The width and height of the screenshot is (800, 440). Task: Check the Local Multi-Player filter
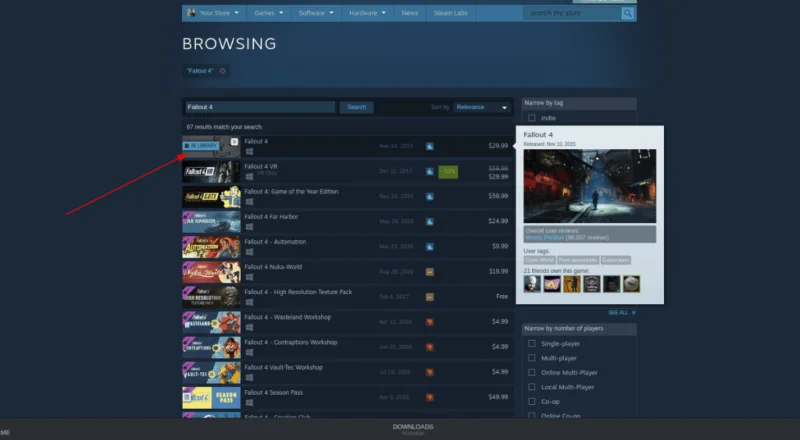point(532,387)
